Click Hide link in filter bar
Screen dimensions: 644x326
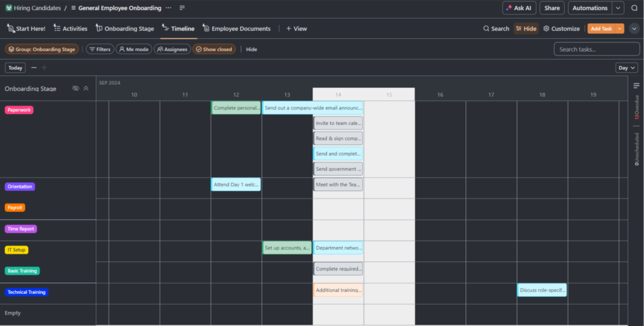point(252,49)
